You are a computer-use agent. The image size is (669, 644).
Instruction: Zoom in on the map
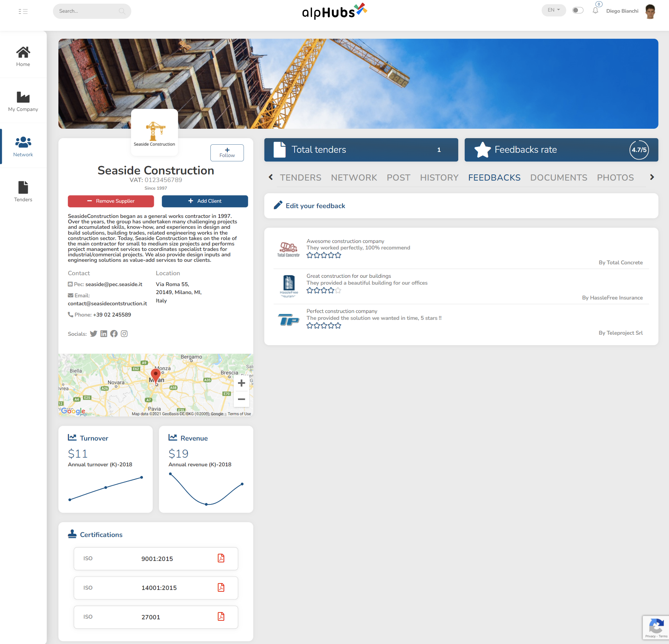pos(241,383)
